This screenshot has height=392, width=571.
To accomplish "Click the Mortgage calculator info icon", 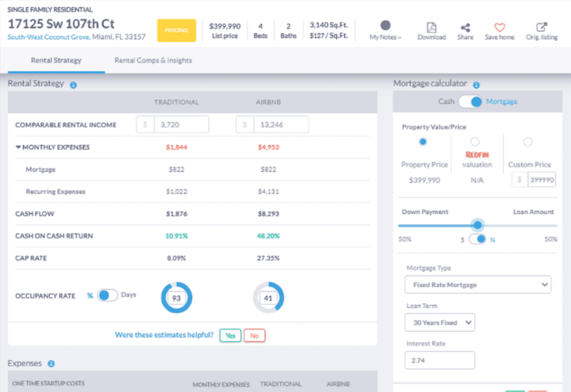I will coord(476,85).
